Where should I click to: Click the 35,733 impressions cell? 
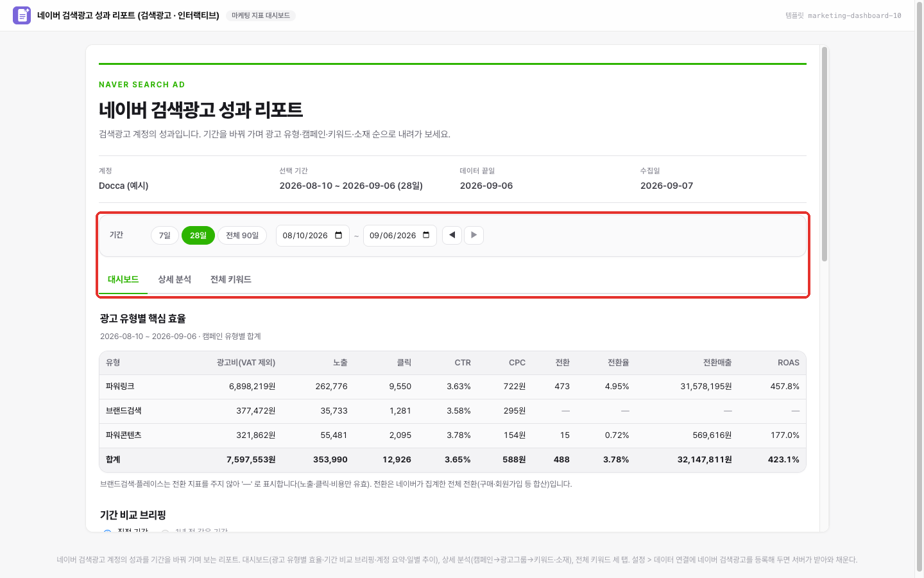coord(334,411)
